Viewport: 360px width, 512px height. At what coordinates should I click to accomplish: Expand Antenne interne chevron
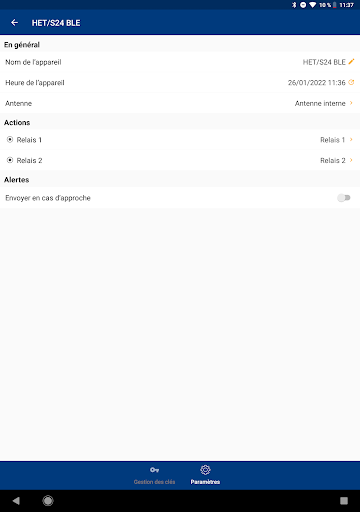pyautogui.click(x=351, y=103)
